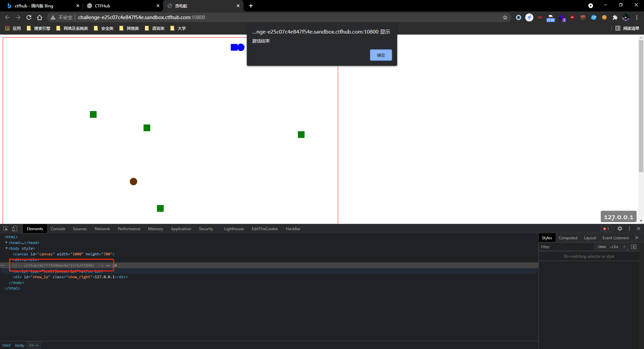Close the ctfhub Bing tab

[78, 6]
